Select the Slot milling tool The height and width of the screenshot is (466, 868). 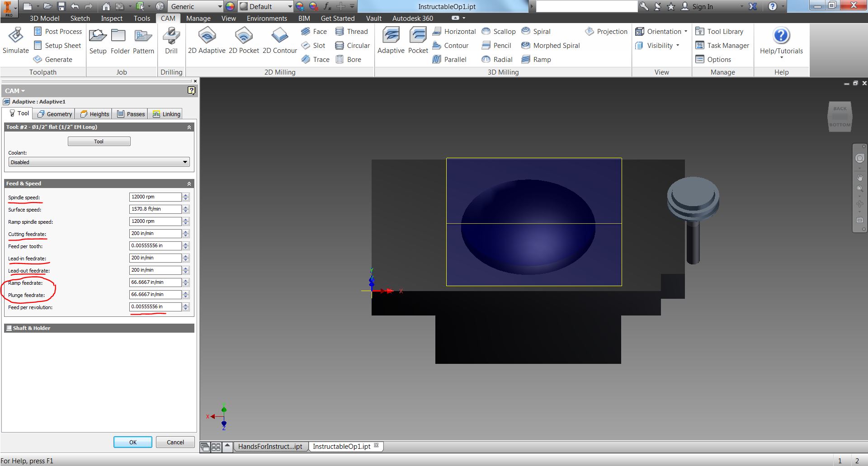point(313,46)
